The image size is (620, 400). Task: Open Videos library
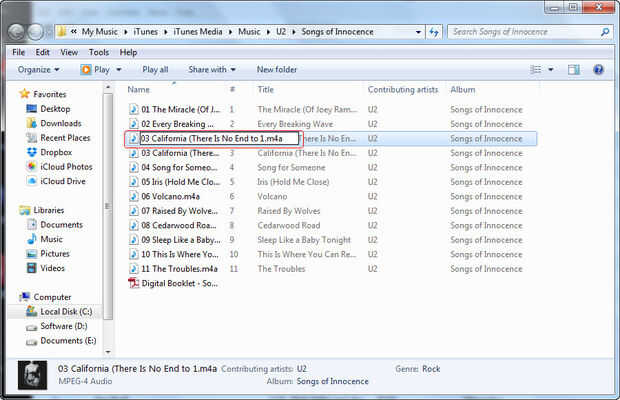[x=52, y=268]
